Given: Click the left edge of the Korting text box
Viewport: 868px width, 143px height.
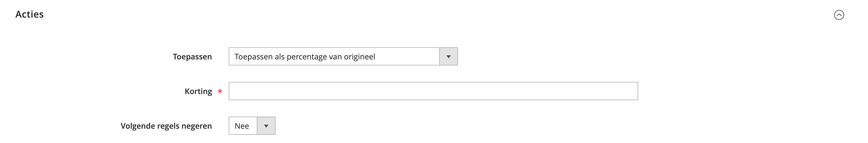Looking at the screenshot, I should 234,91.
